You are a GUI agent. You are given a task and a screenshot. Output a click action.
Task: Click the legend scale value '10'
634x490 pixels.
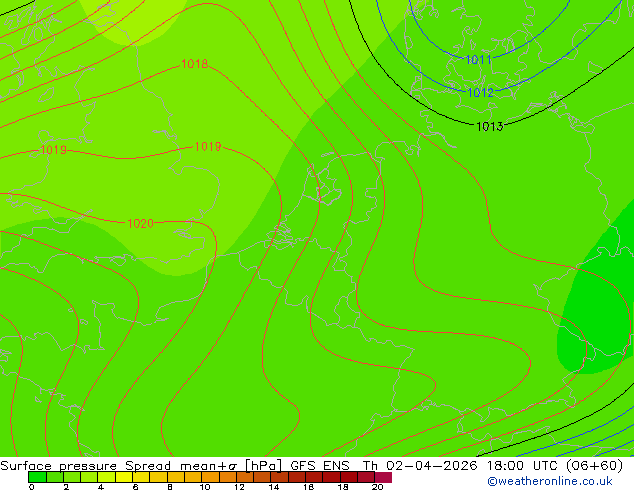205,487
